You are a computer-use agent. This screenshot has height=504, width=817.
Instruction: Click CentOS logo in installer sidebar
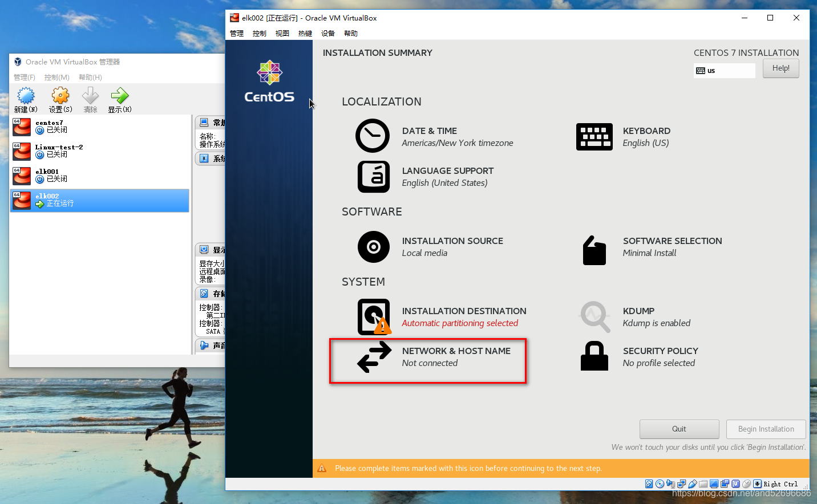click(x=269, y=82)
